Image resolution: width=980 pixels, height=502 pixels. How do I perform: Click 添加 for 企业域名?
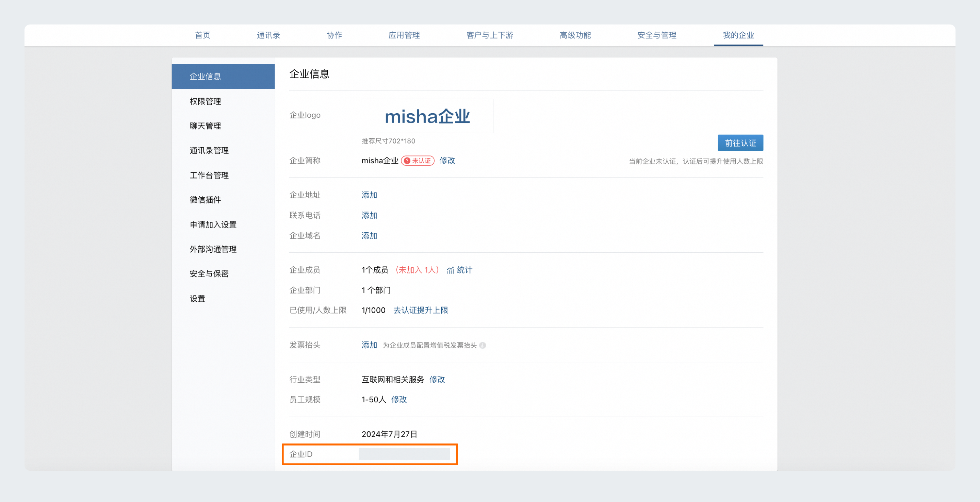[369, 236]
